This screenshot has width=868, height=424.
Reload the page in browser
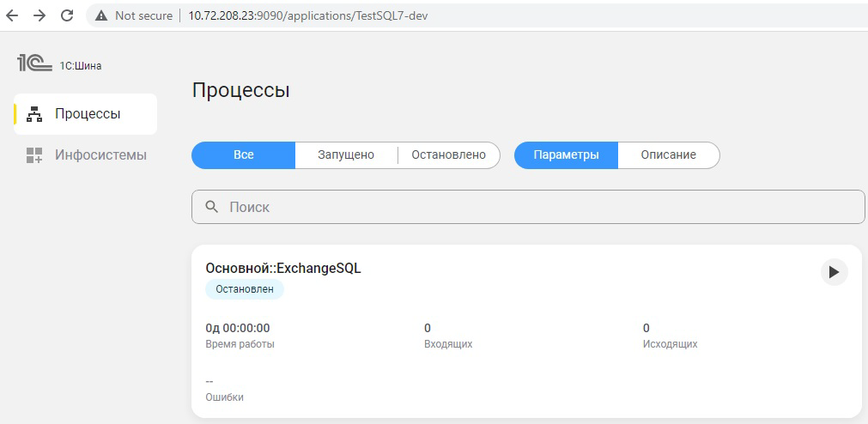pos(68,15)
